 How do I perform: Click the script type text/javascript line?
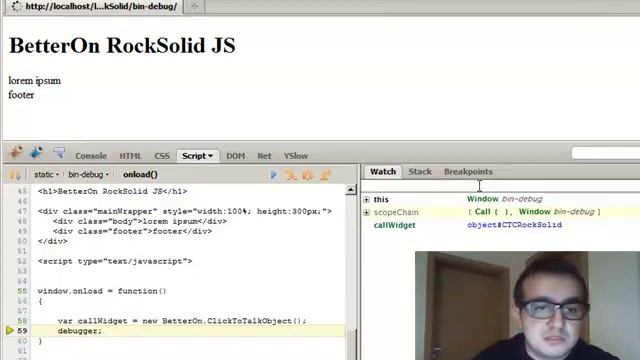tap(115, 261)
